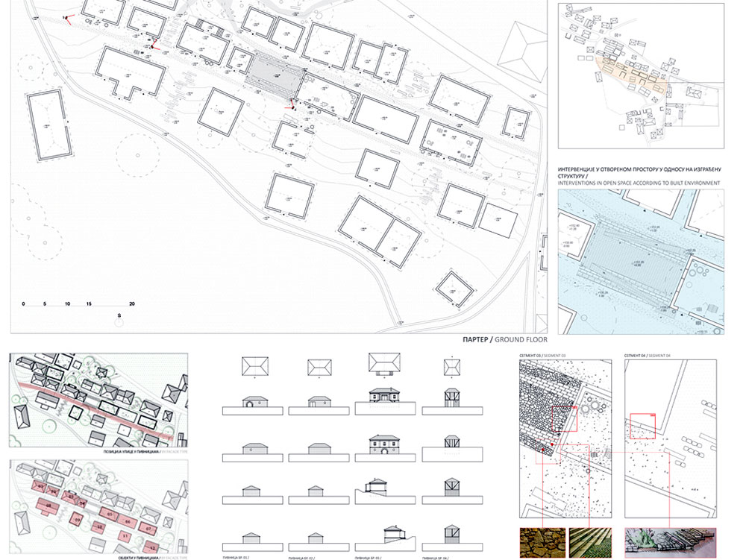Screen dimensions: 746x560
Task: Click the "15" mark on the scale bar
Action: click(x=89, y=303)
